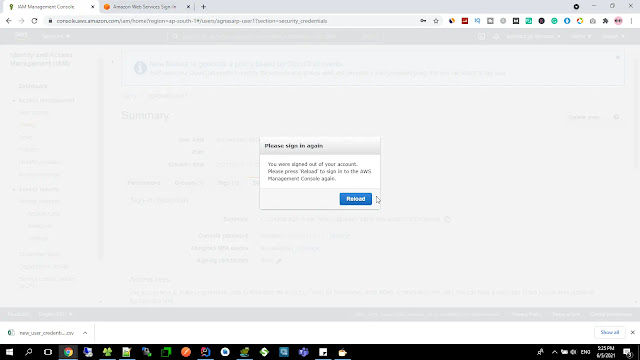Open the taskbar clock and date
The height and width of the screenshot is (360, 640).
[607, 352]
